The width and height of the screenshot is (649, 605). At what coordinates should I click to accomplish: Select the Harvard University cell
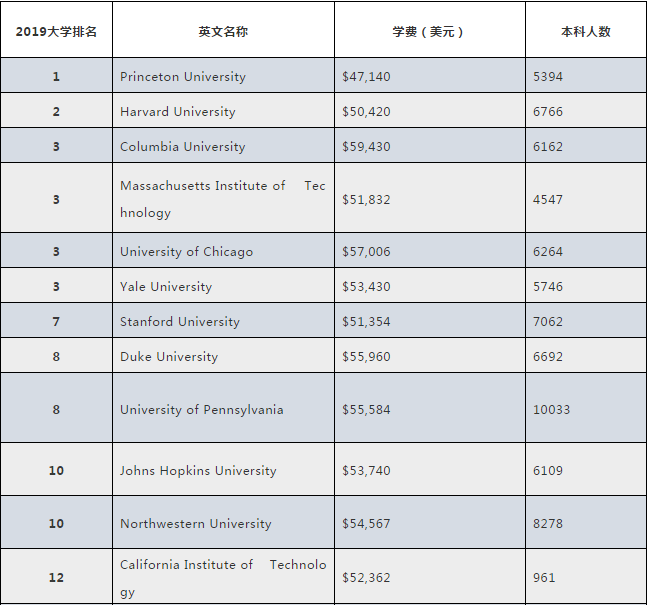(x=178, y=111)
